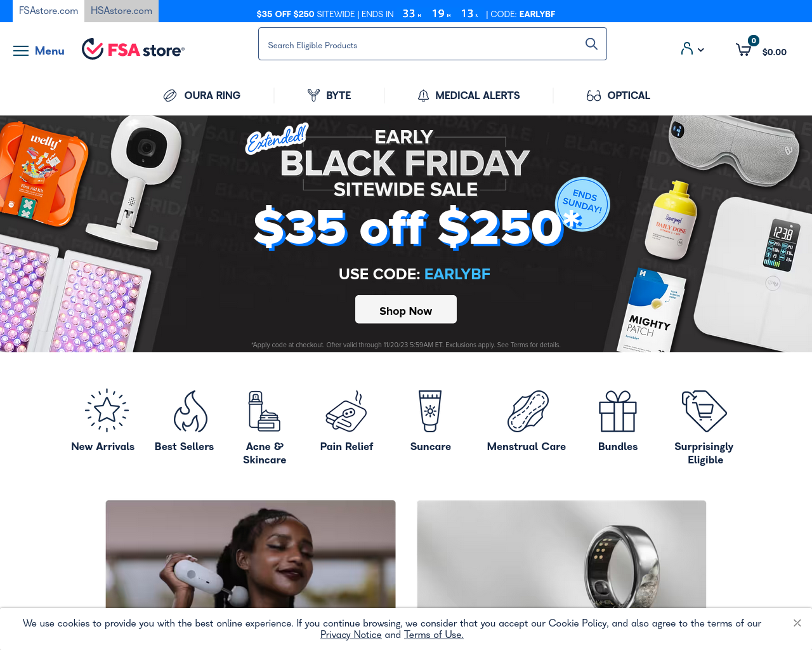
Task: Switch to the HSAstore.com tab
Action: [x=121, y=11]
